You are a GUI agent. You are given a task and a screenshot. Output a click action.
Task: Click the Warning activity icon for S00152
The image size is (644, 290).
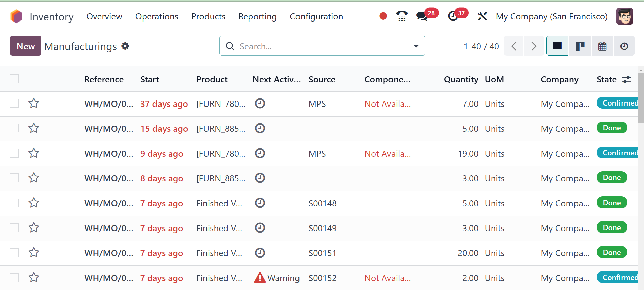click(x=260, y=278)
